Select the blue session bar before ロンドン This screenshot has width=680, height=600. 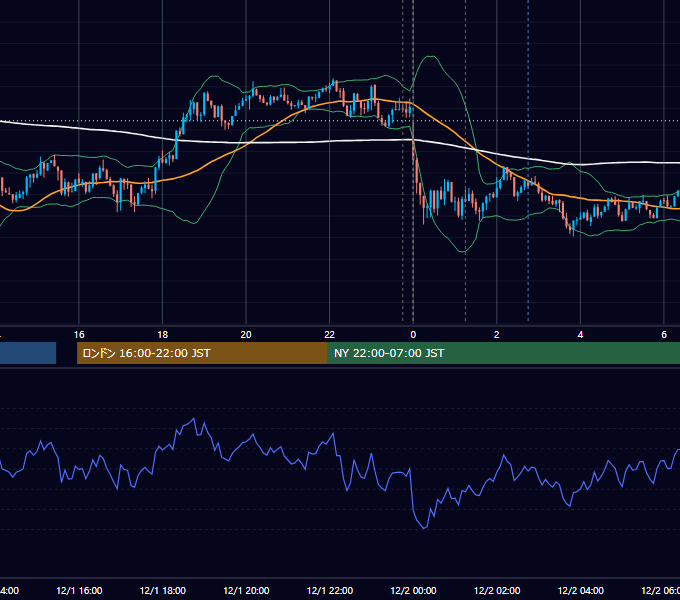pos(28,353)
